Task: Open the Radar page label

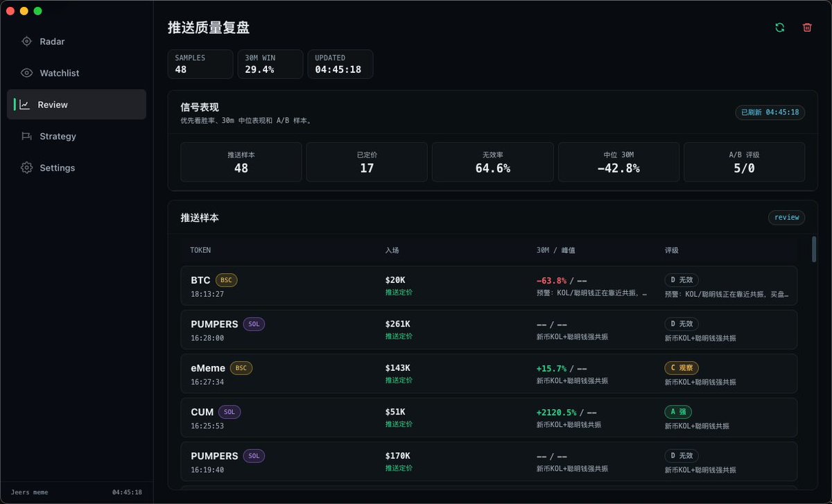Action: [x=52, y=42]
